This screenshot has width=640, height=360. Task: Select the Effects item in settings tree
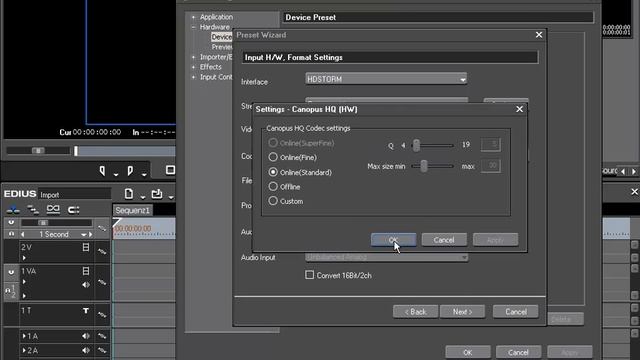pyautogui.click(x=211, y=67)
